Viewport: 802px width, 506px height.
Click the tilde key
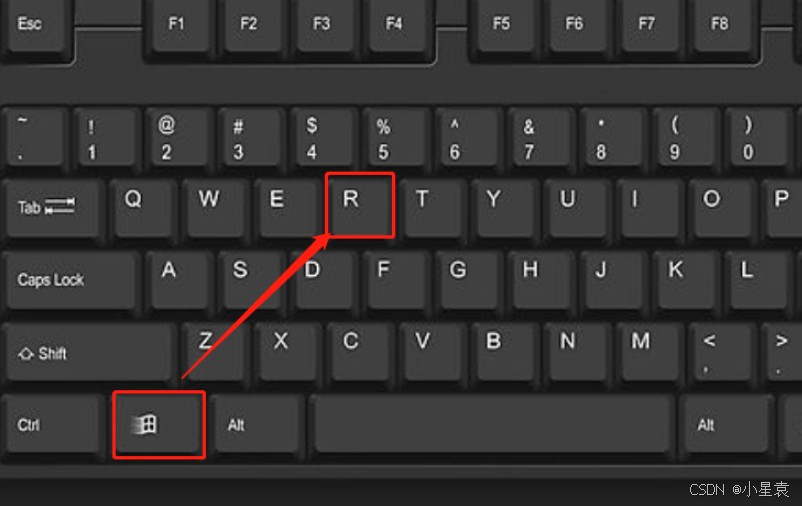point(35,138)
